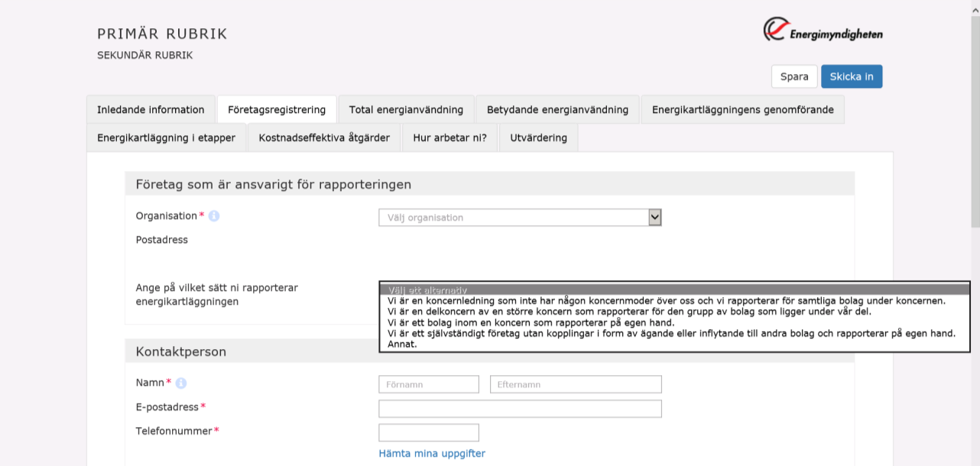Go to Betydande energianvändning tab
Viewport: 980px width, 466px height.
tap(557, 109)
